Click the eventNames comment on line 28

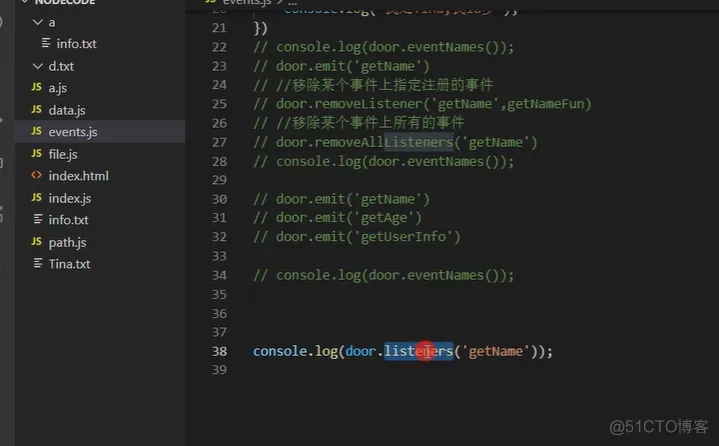(x=383, y=162)
